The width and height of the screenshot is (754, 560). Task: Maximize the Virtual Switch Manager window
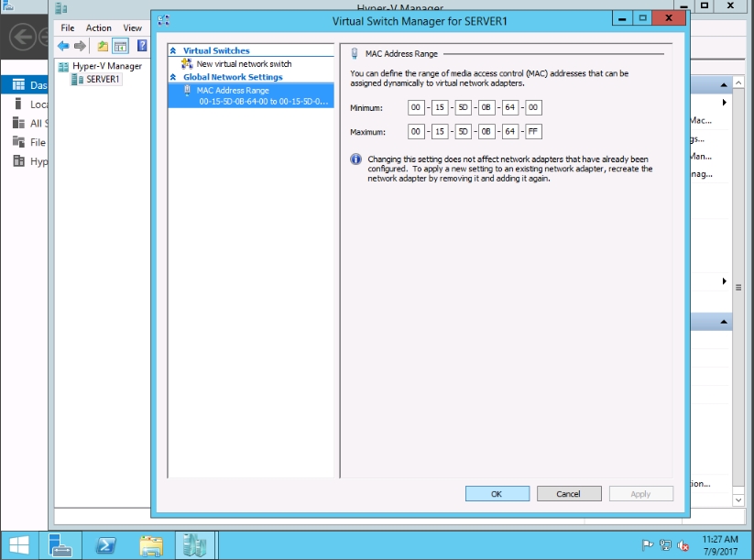coord(643,18)
